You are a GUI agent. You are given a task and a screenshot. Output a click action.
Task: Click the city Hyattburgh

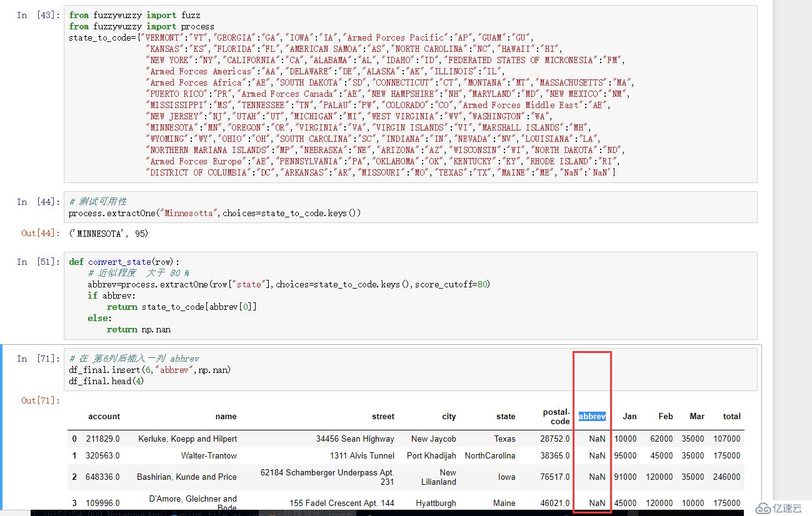(x=436, y=503)
